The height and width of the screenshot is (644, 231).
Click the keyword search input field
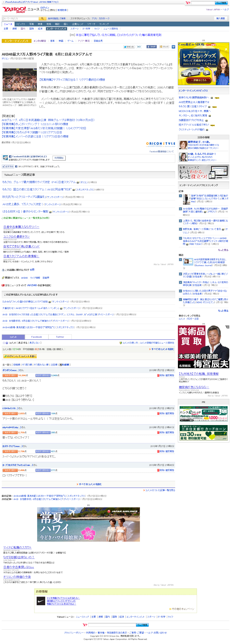(21, 19)
